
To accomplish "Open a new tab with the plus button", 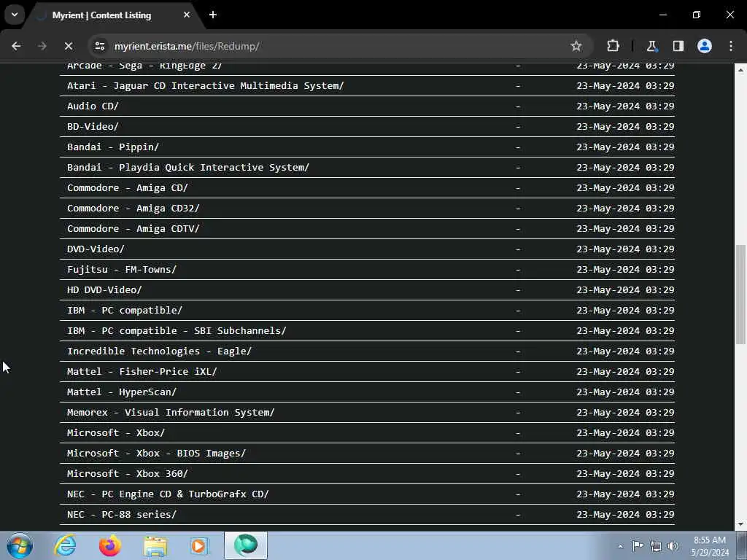I will pos(213,15).
